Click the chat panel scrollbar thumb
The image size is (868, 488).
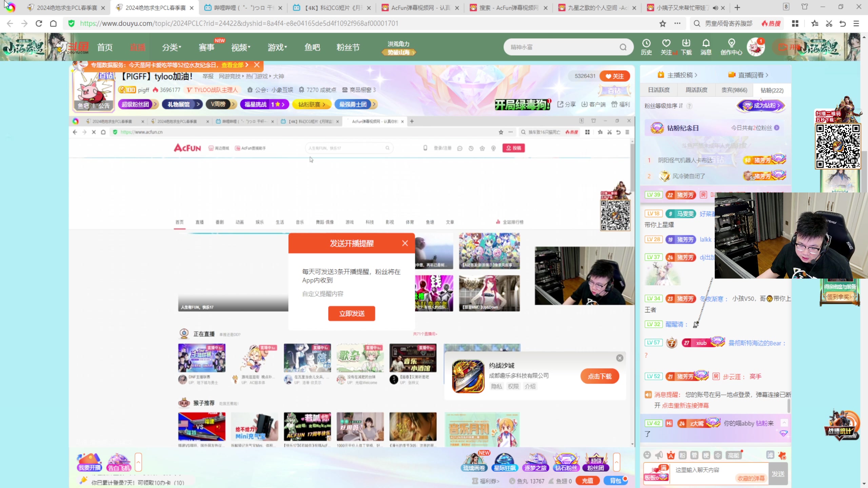point(788,405)
